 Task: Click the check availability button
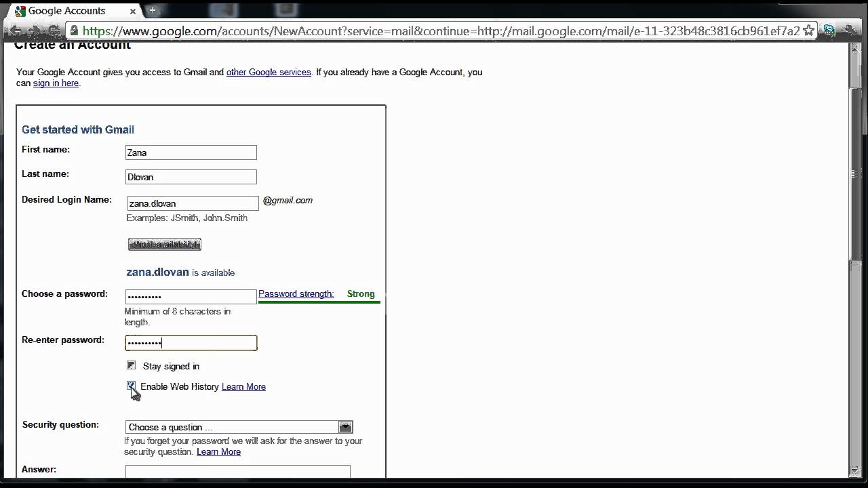(x=165, y=244)
